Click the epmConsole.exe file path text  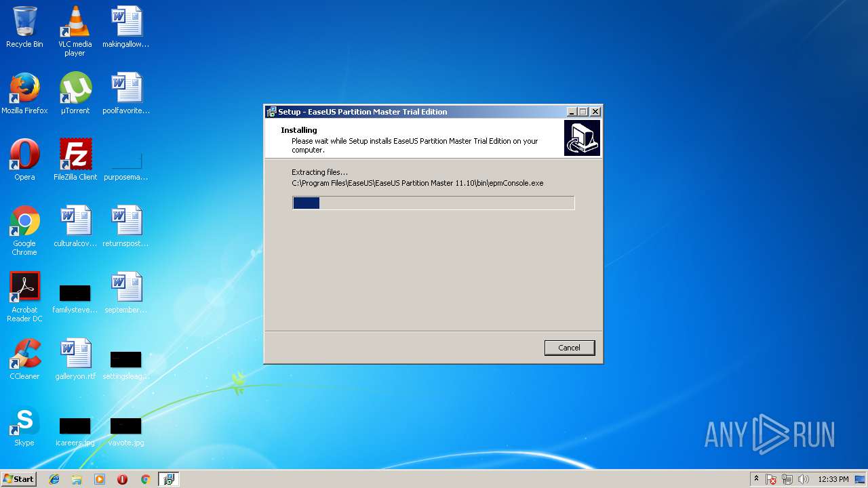click(x=418, y=183)
